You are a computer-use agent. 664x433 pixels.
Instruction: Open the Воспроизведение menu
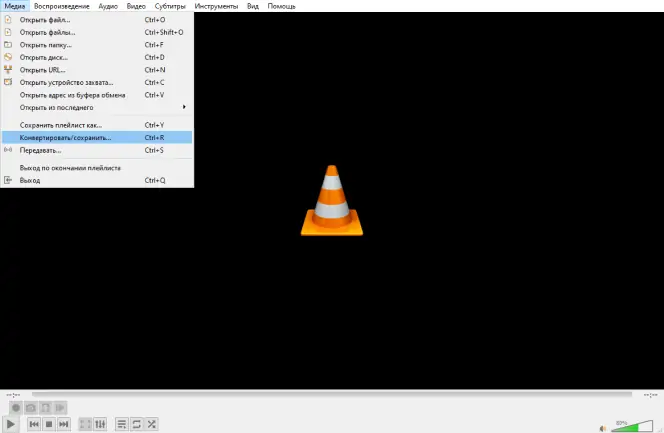coord(62,6)
